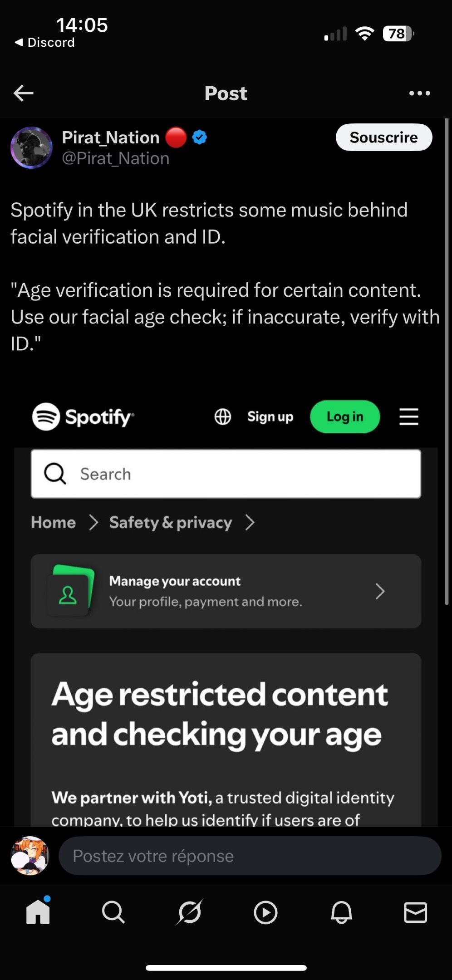Screen dimensions: 452x980
Task: Open the Spotify hamburger menu
Action: [x=408, y=416]
